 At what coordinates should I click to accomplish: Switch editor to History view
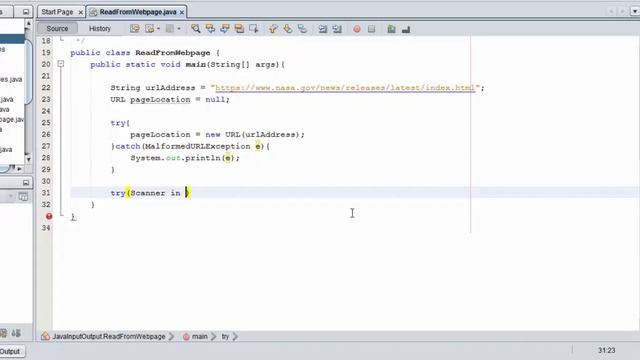100,29
